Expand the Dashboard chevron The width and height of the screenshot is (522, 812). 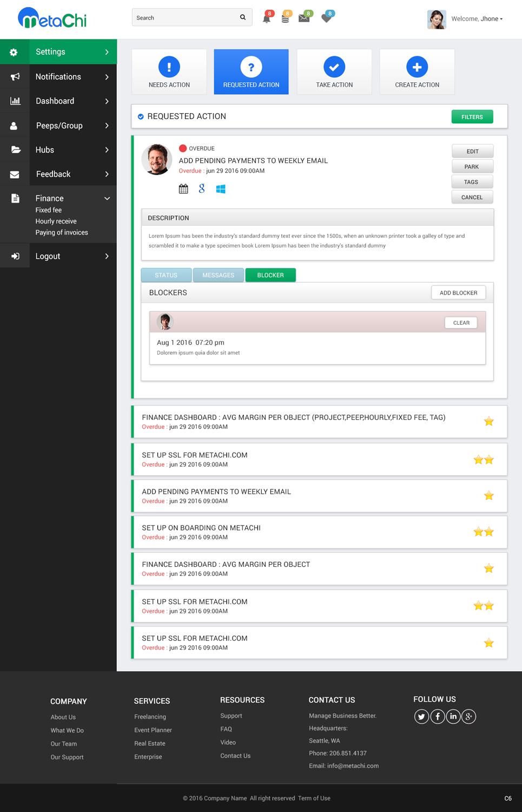(x=107, y=101)
